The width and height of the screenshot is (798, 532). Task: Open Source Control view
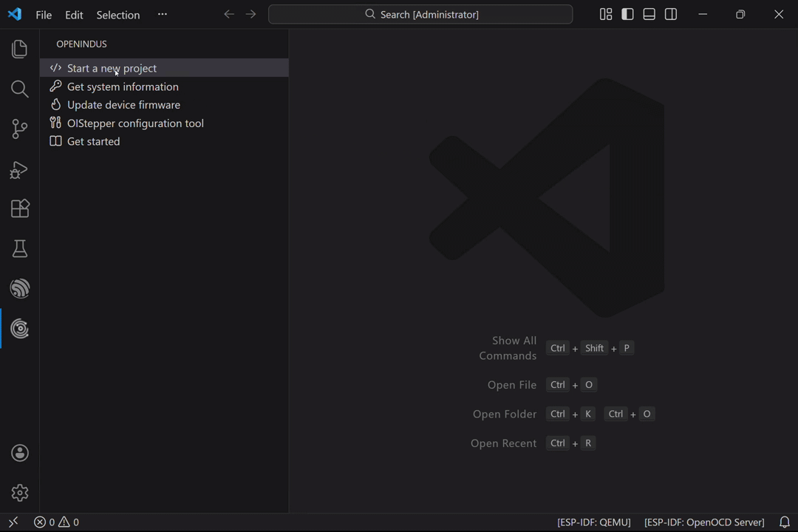click(x=20, y=129)
